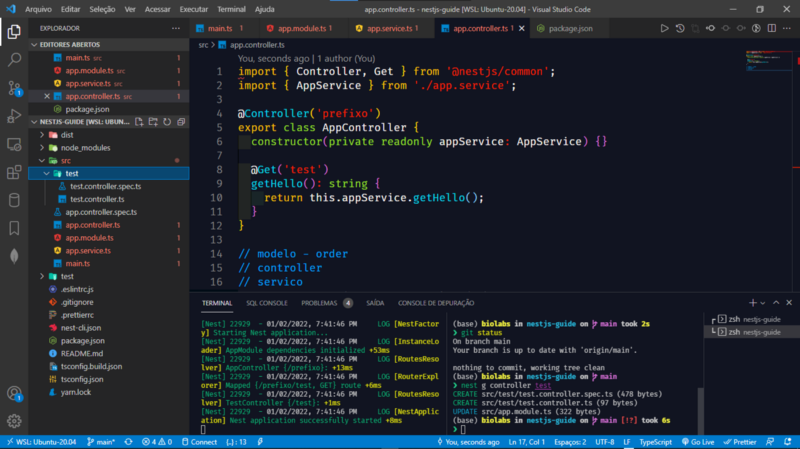Maximize the terminal panel with the chevron
The width and height of the screenshot is (800, 449).
(x=776, y=303)
